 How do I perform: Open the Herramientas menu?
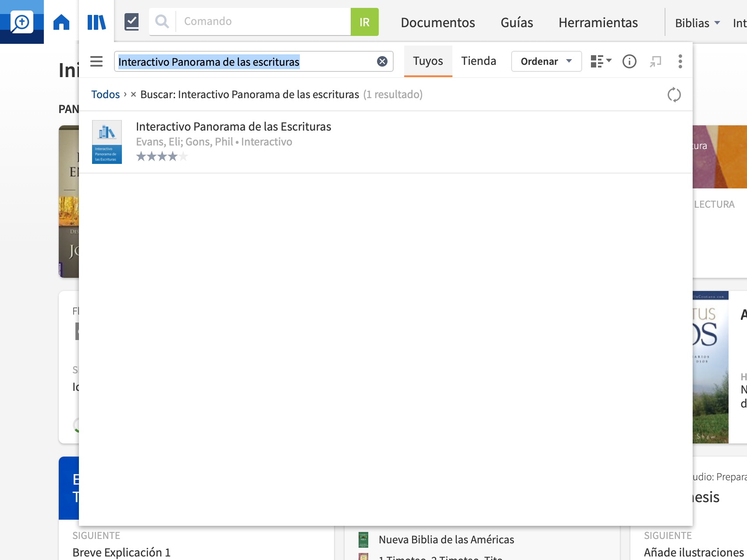(x=598, y=22)
